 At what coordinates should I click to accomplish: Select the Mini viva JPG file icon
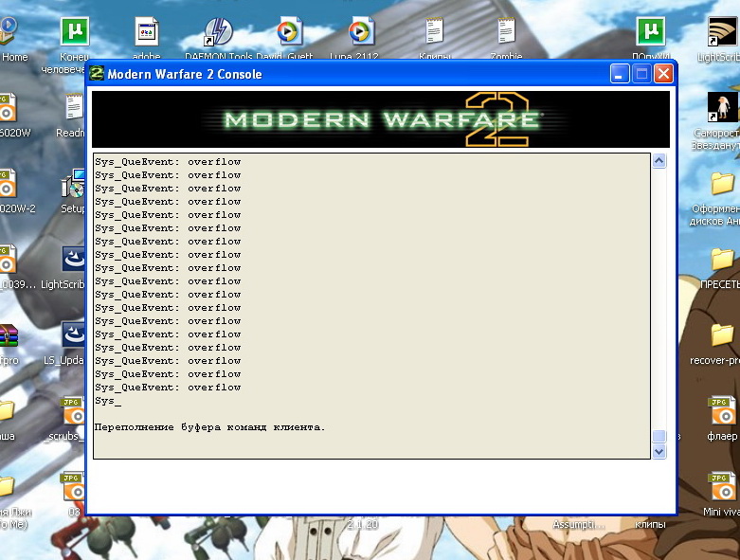pos(721,486)
